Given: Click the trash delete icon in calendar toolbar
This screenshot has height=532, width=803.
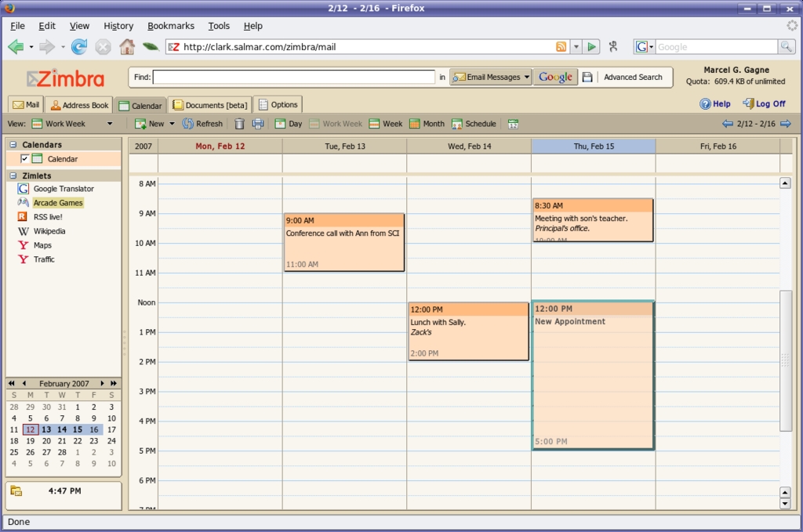Looking at the screenshot, I should click(x=239, y=124).
